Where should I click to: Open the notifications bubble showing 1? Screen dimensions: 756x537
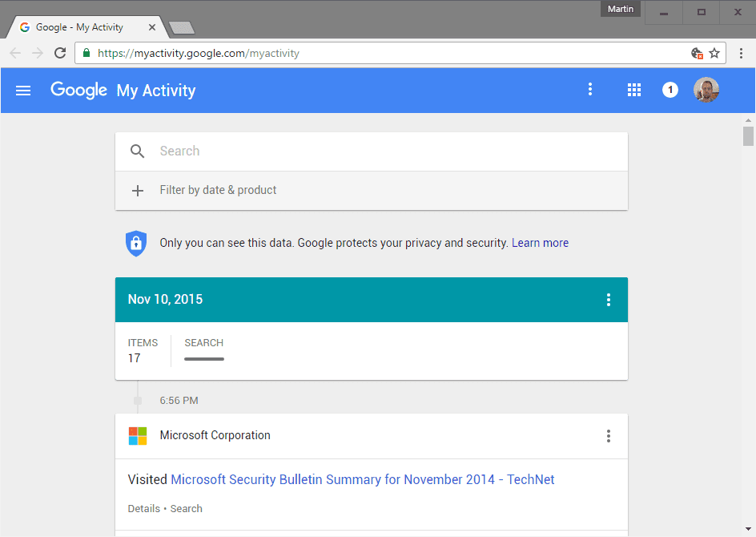point(670,90)
